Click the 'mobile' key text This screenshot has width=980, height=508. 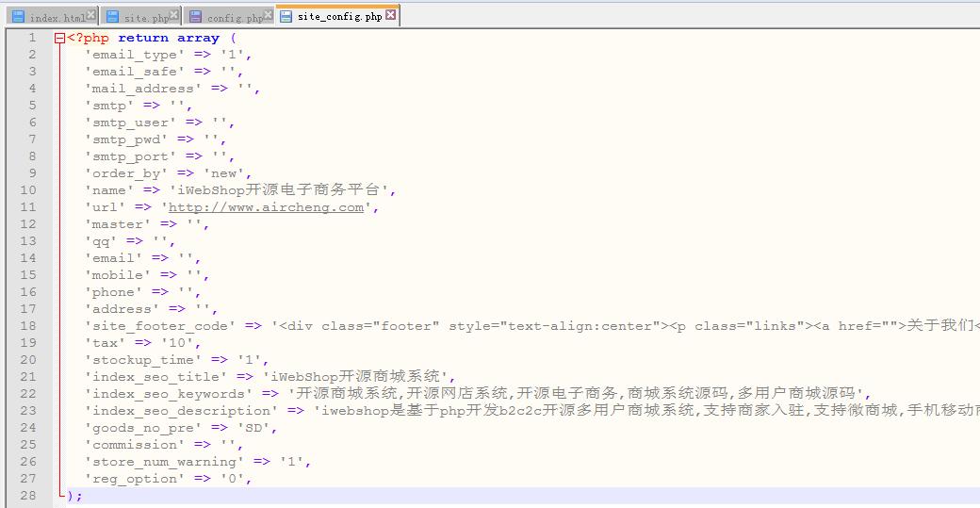[118, 275]
